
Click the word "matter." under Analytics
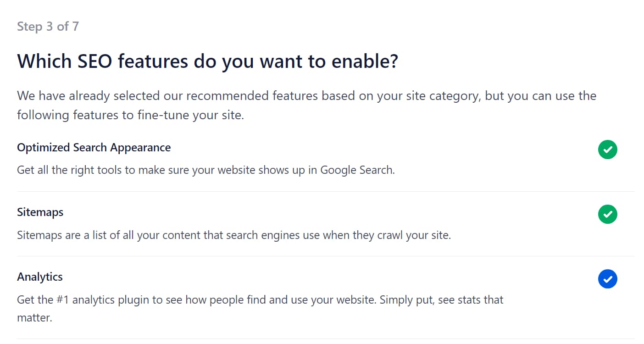click(34, 317)
